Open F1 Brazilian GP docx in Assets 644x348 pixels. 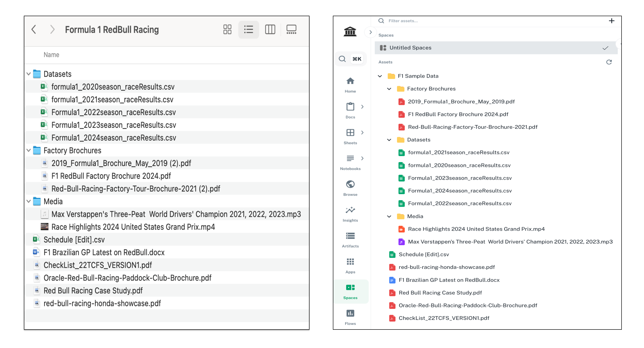coord(449,280)
